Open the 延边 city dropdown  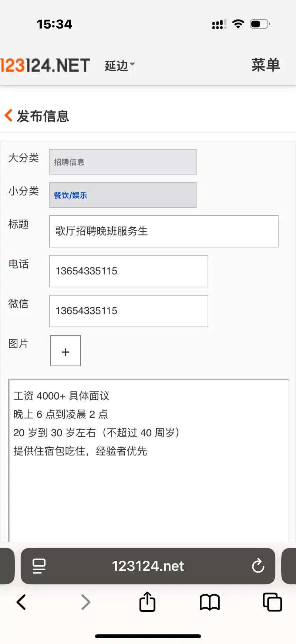point(120,66)
